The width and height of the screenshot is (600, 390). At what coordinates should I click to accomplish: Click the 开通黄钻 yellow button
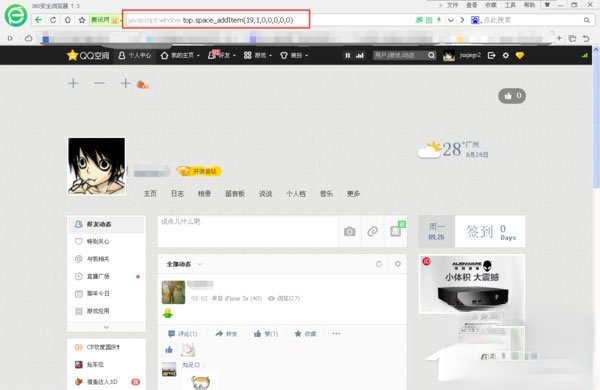[199, 171]
